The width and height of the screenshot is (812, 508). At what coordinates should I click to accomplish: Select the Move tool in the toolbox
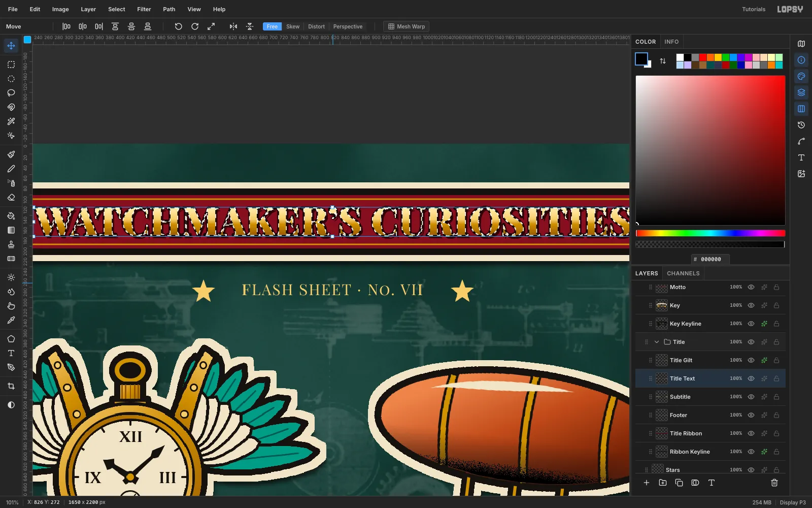coord(11,46)
